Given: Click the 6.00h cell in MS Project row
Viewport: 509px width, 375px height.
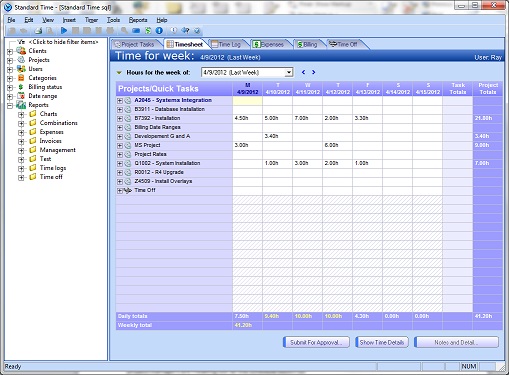Looking at the screenshot, I should (337, 145).
